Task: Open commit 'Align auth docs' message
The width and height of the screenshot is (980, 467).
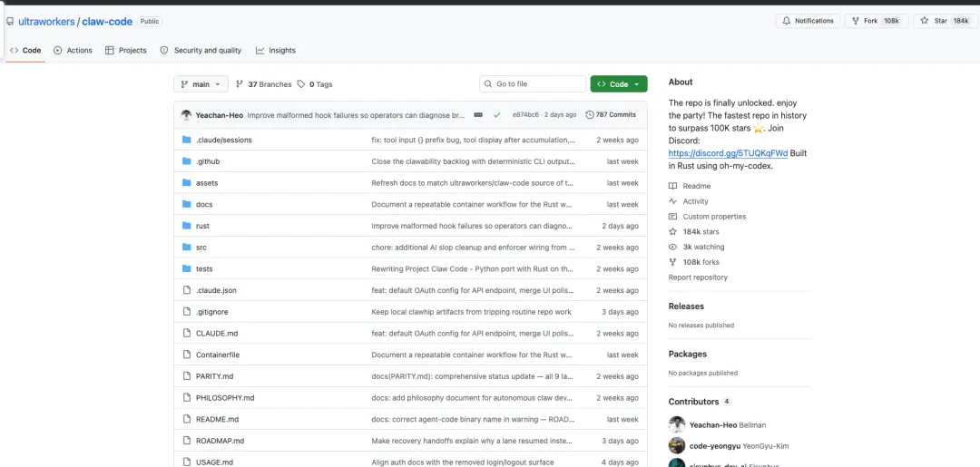Action: click(x=463, y=462)
